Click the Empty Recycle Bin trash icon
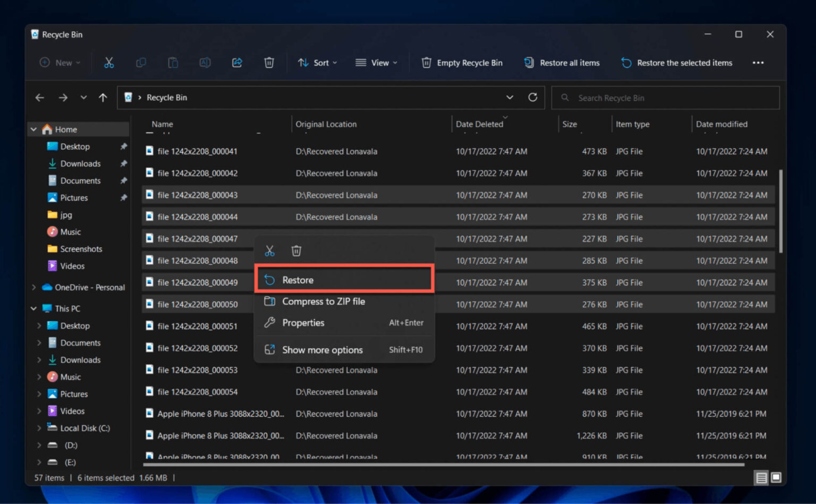Image resolution: width=816 pixels, height=504 pixels. coord(426,62)
